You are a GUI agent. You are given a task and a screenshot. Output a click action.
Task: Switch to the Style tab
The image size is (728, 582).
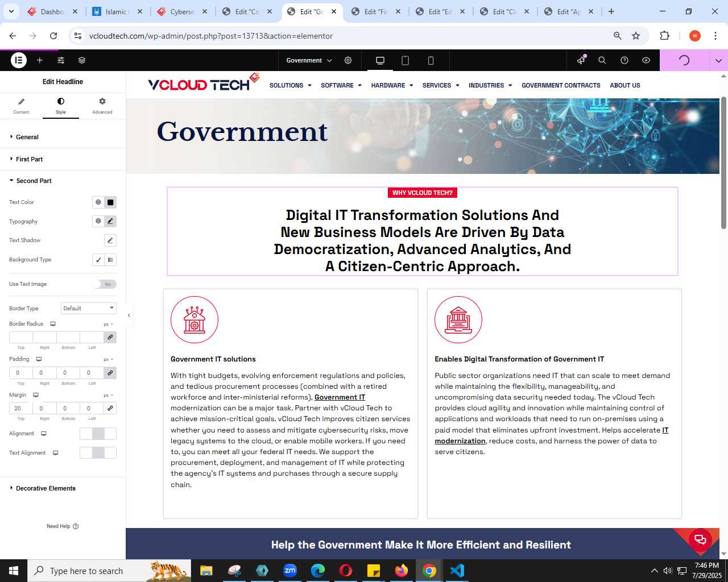click(x=61, y=106)
